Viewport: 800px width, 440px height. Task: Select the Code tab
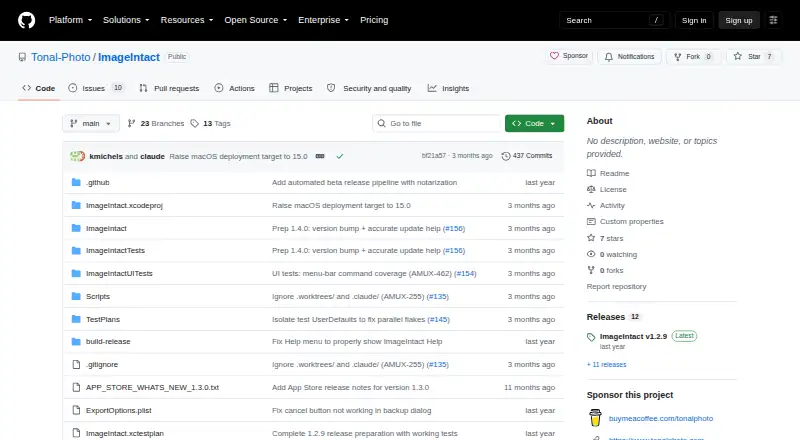click(39, 88)
